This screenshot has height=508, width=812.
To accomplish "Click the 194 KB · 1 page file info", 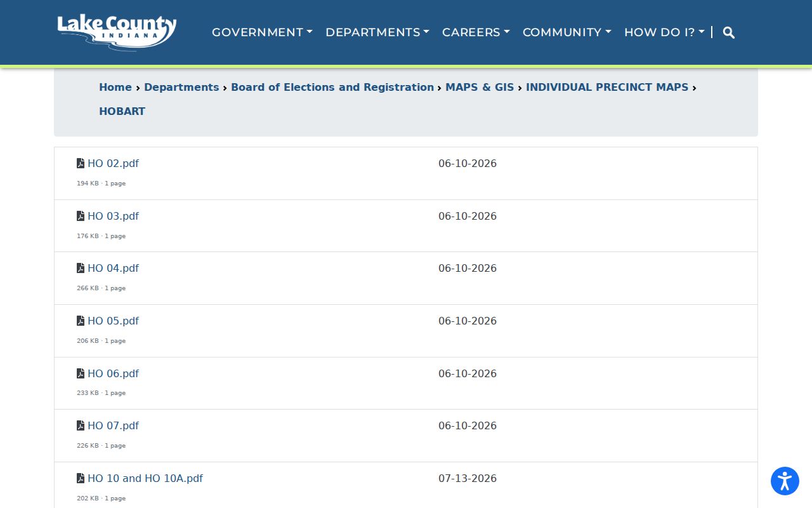I will click(x=101, y=184).
